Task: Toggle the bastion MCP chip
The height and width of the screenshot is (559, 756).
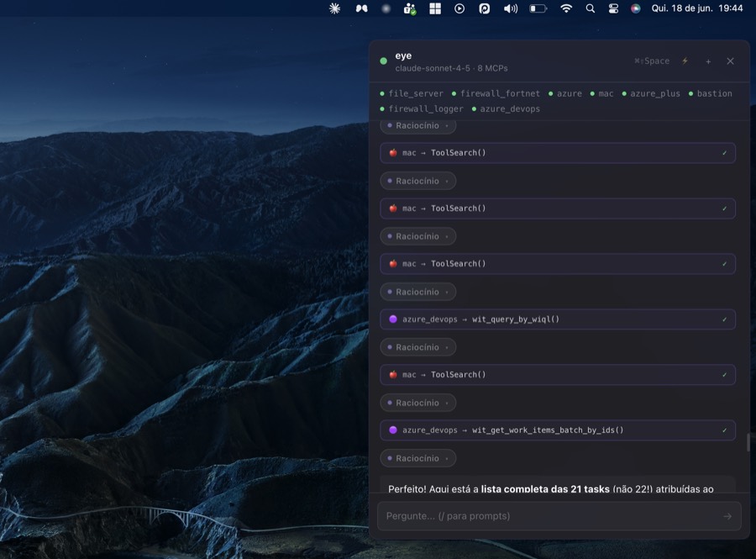Action: tap(710, 93)
